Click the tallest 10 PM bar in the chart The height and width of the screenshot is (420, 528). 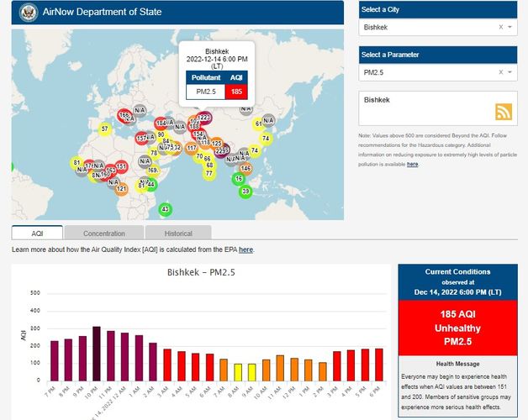(97, 354)
